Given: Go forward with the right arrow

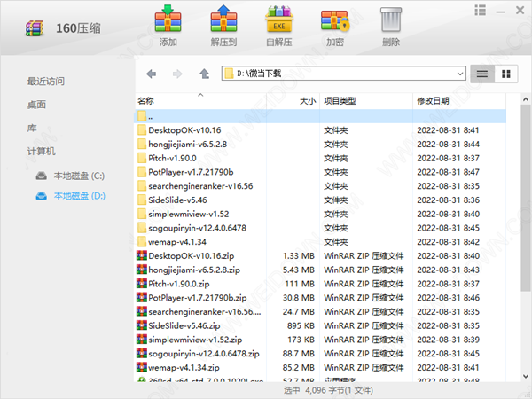Looking at the screenshot, I should coord(177,74).
